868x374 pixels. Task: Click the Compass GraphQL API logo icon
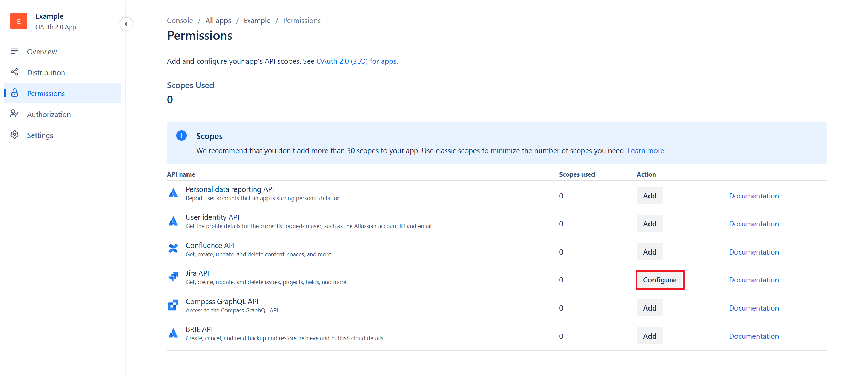173,305
